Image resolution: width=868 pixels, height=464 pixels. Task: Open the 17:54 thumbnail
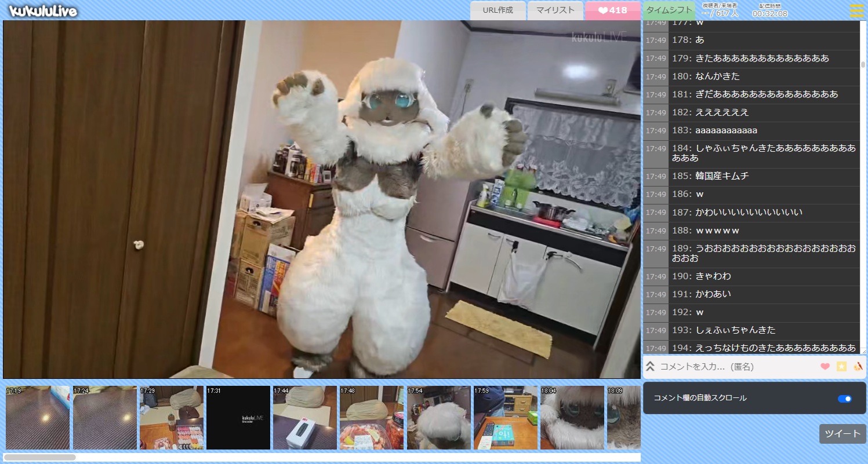pyautogui.click(x=438, y=418)
